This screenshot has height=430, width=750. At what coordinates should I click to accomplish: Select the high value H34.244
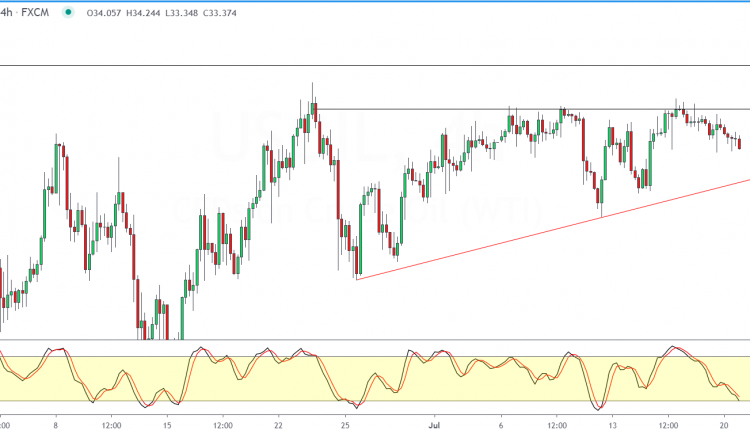pos(143,13)
